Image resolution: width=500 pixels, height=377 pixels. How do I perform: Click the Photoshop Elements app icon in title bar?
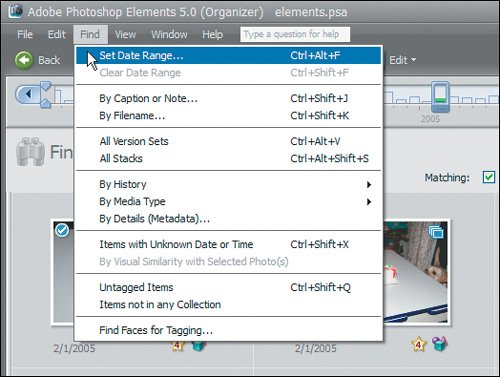[15, 11]
